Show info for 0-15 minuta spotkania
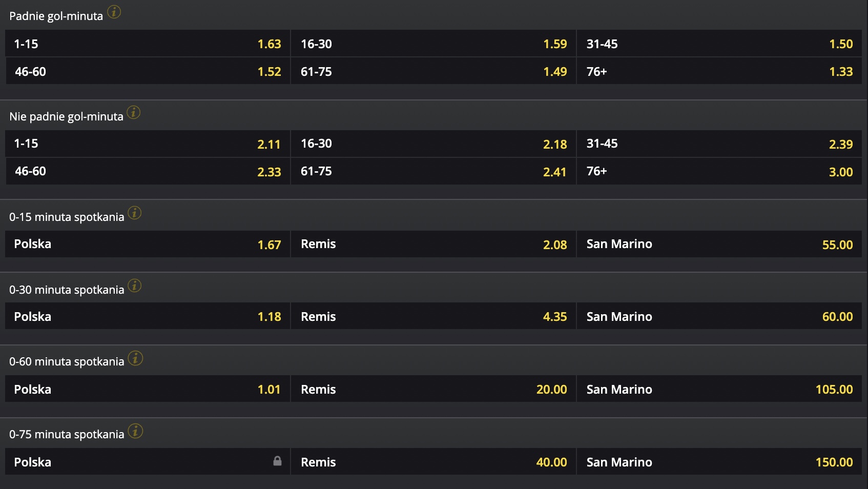 point(135,213)
